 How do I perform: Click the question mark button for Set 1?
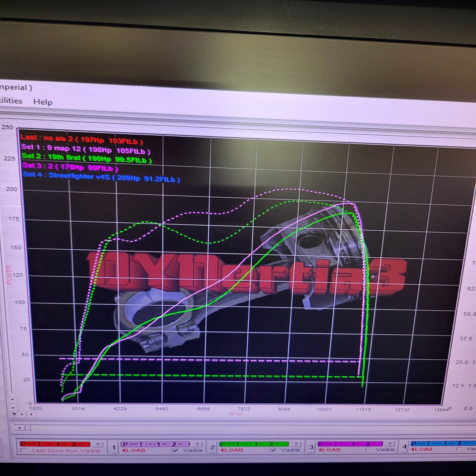(197, 444)
